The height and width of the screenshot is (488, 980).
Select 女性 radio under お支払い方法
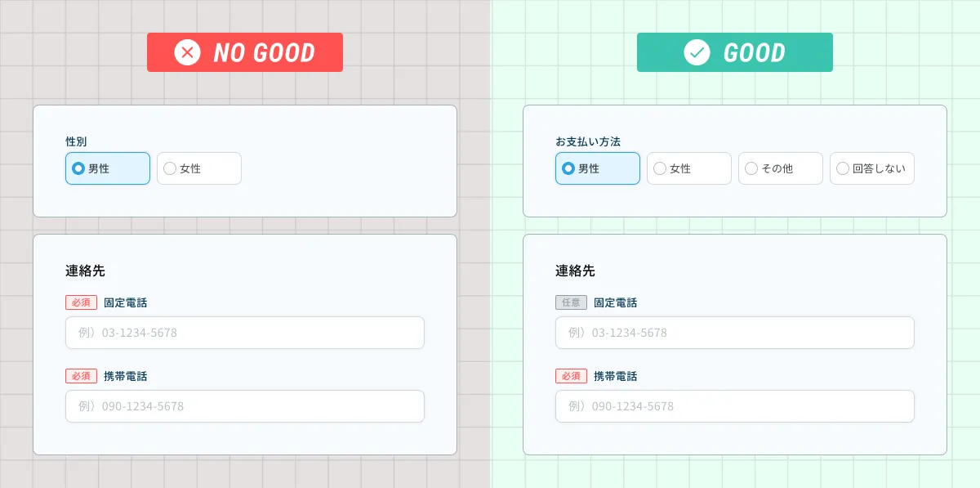pos(660,168)
